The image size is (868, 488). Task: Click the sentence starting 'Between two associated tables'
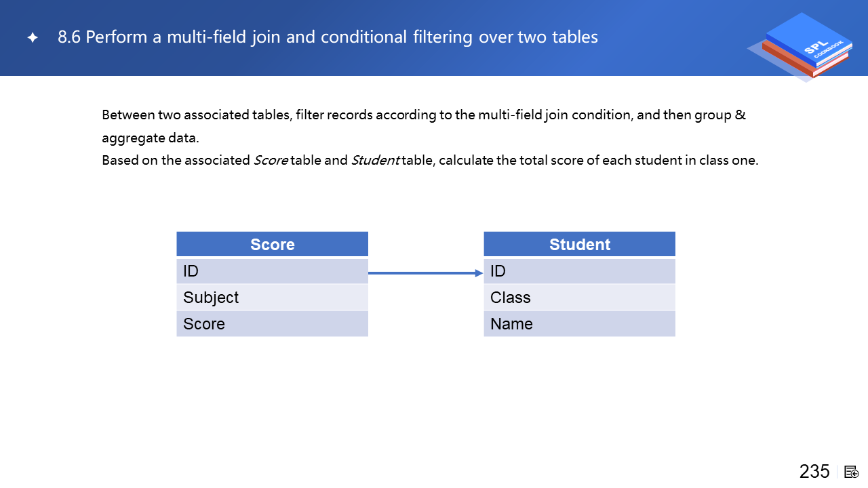[424, 115]
